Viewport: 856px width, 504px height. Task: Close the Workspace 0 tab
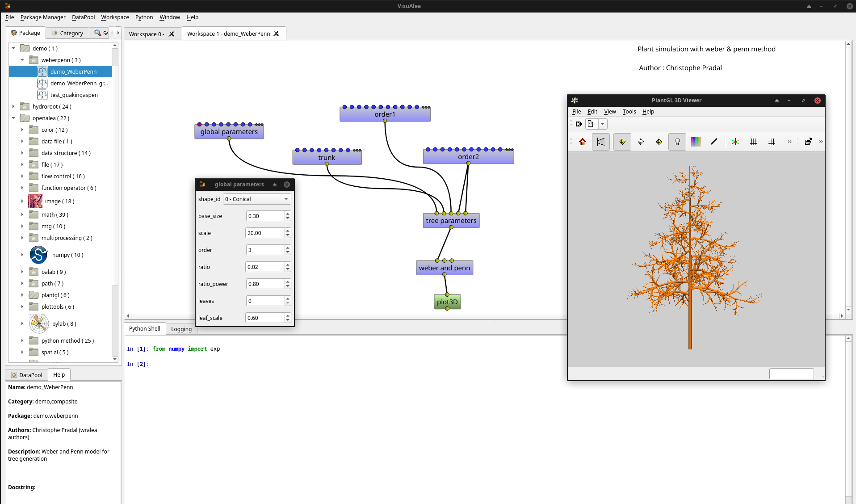172,34
